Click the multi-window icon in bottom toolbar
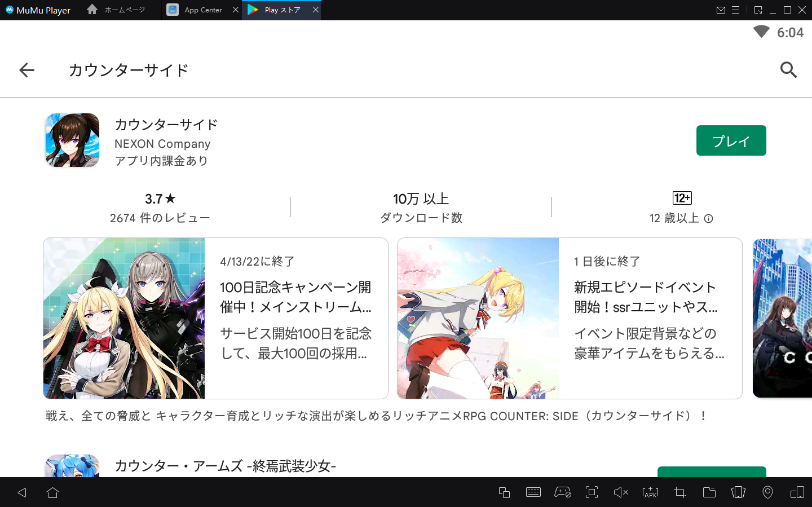Viewport: 812px width, 507px height. coord(797,492)
